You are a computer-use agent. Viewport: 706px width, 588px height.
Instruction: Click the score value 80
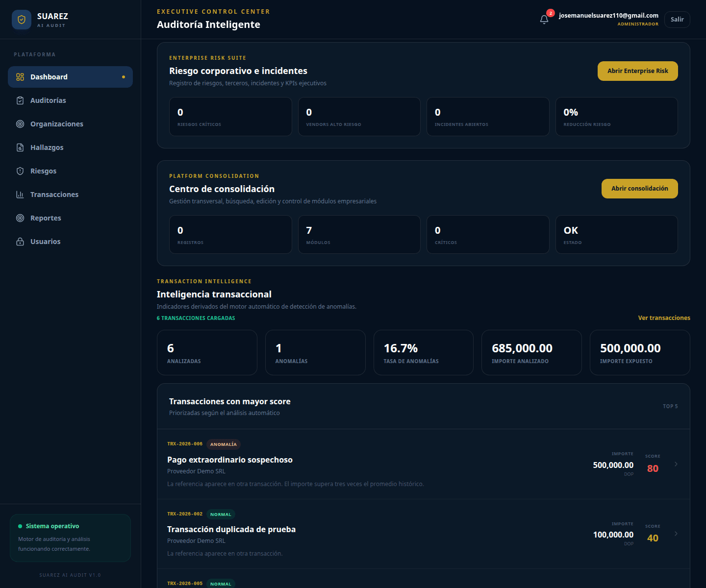[653, 468]
